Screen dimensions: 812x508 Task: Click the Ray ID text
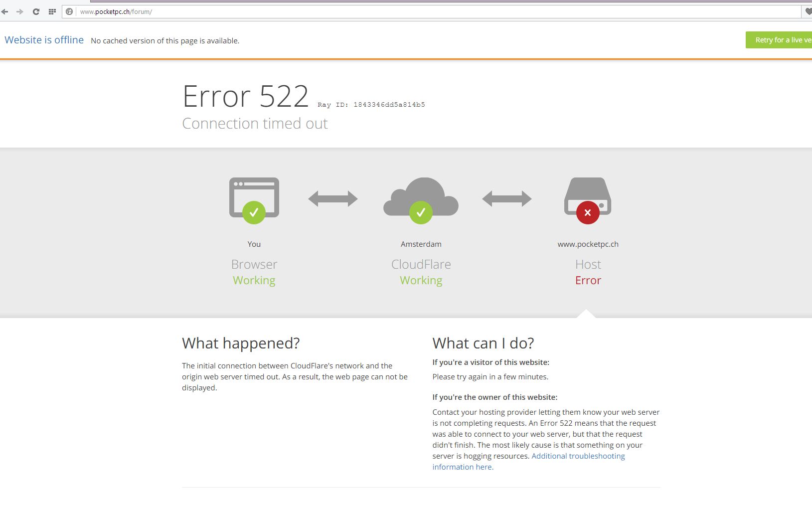pyautogui.click(x=371, y=105)
